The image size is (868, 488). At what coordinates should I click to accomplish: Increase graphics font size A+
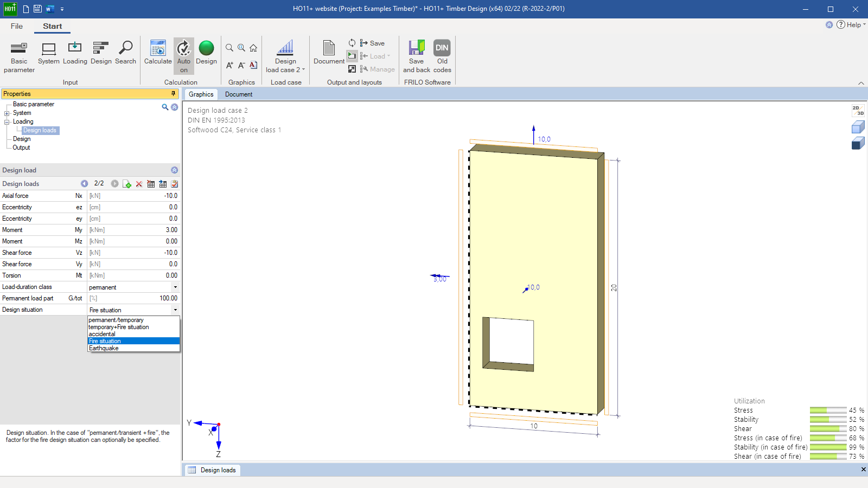229,65
